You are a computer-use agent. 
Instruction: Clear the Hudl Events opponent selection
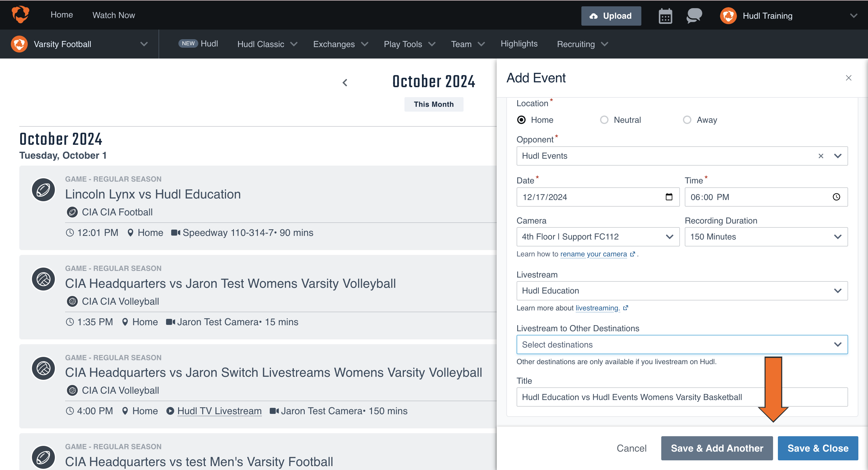[x=821, y=156]
